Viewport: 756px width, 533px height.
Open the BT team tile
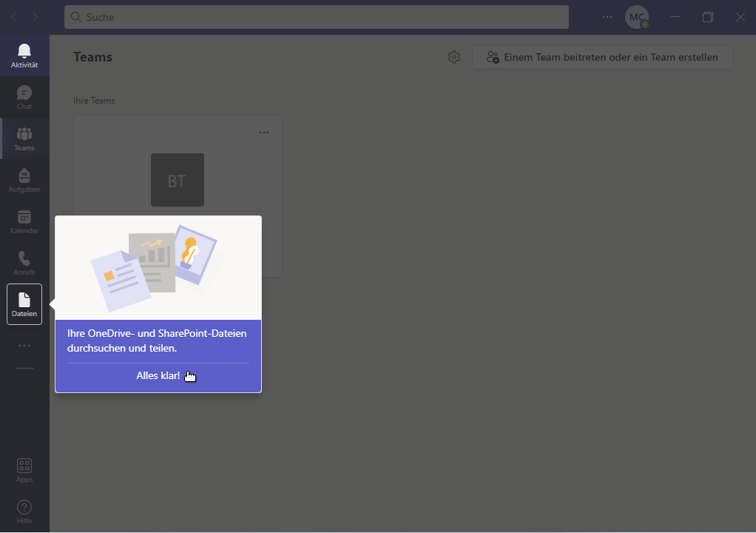(178, 180)
